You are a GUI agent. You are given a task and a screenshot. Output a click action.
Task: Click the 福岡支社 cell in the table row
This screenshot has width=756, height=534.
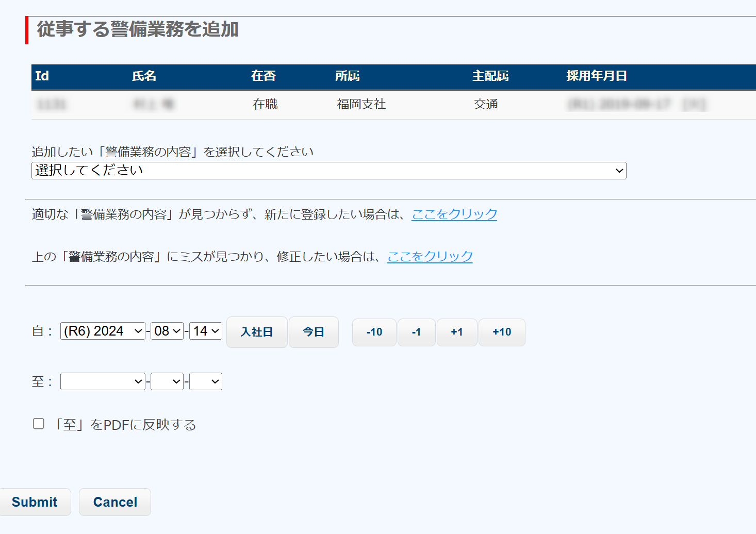(361, 104)
